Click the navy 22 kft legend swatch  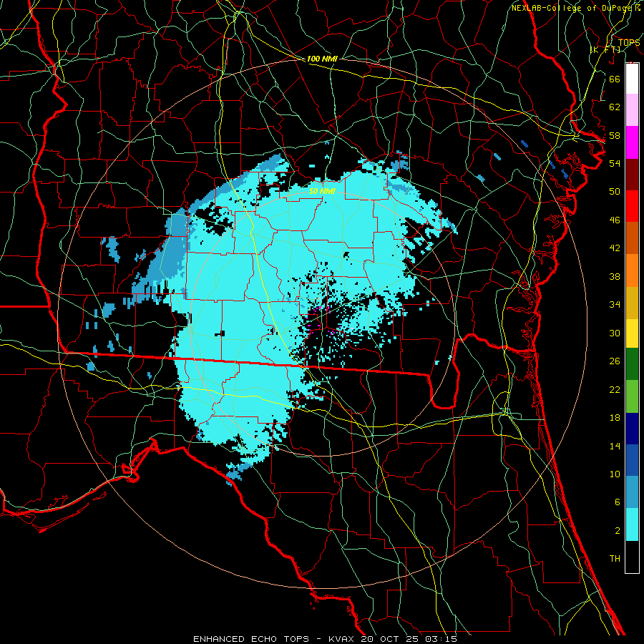632,429
